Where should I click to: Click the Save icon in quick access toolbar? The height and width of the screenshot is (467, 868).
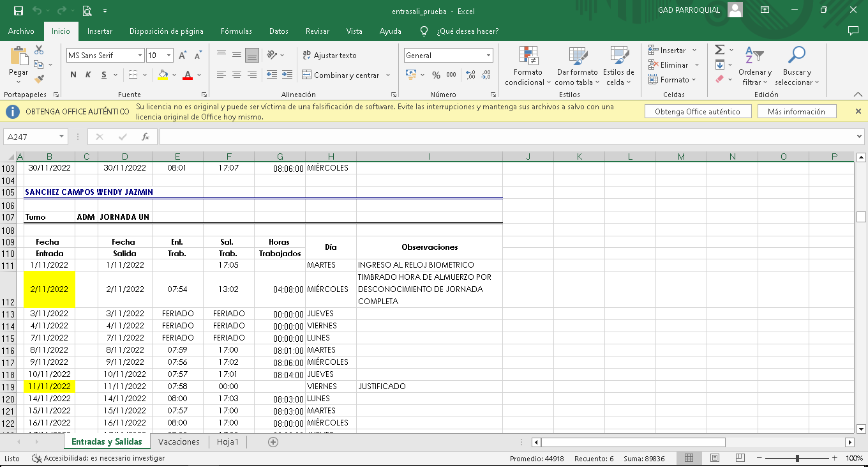click(x=19, y=11)
